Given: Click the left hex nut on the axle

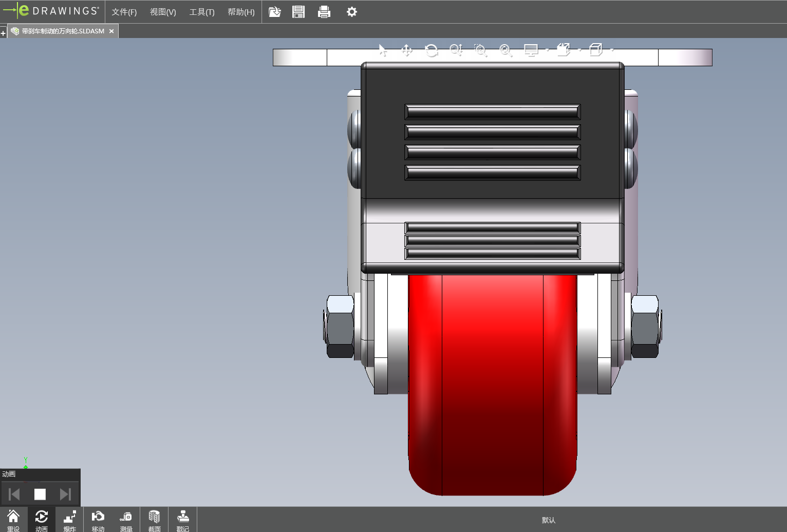Looking at the screenshot, I should [340, 327].
